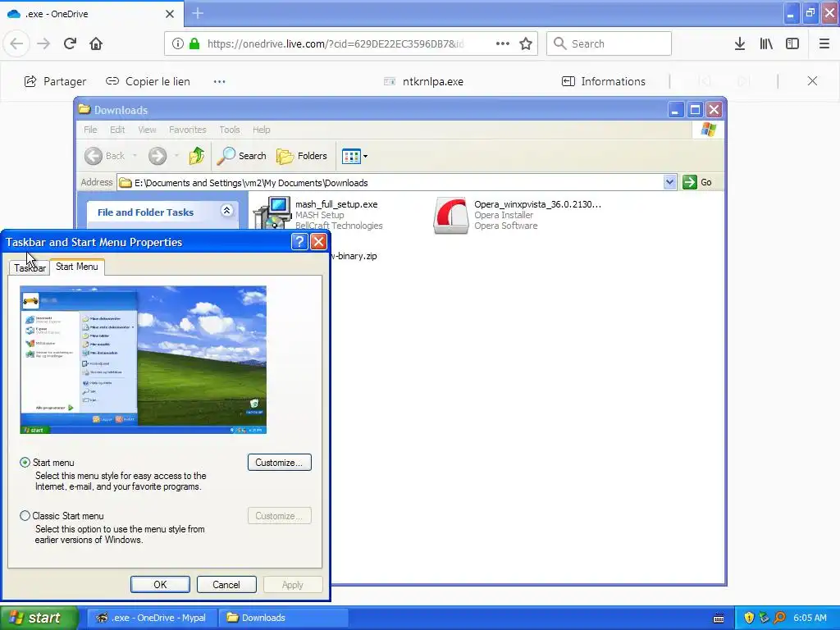The image size is (840, 630).
Task: Expand the Back history dropdown arrow
Action: pyautogui.click(x=135, y=156)
